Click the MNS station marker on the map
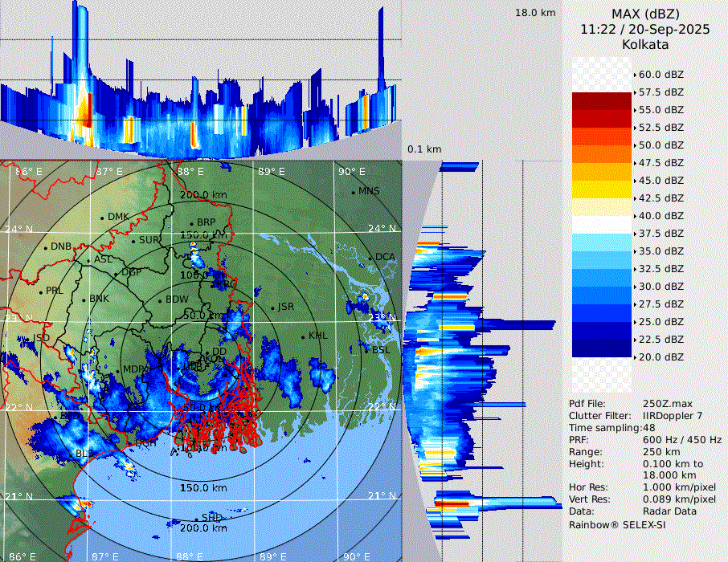The image size is (728, 562). [x=353, y=193]
